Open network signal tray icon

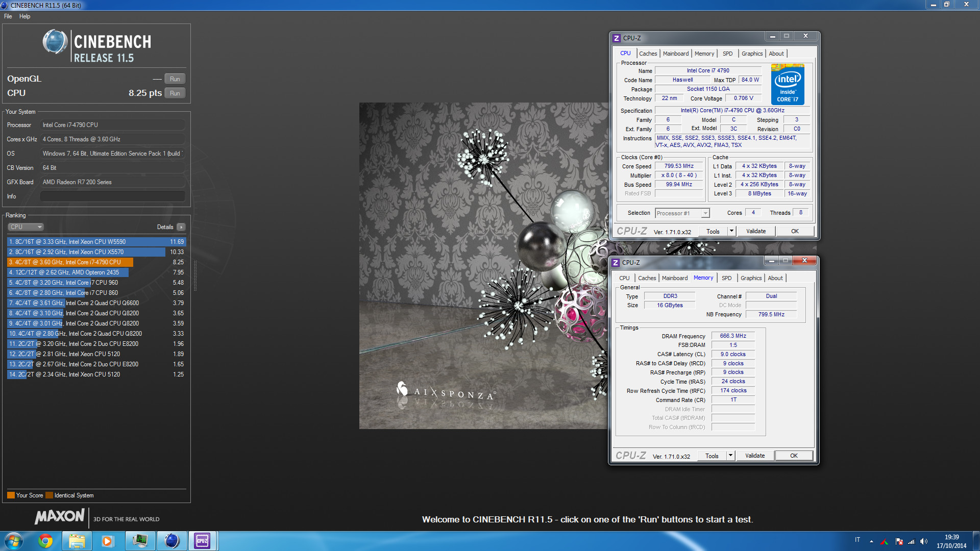pyautogui.click(x=911, y=541)
